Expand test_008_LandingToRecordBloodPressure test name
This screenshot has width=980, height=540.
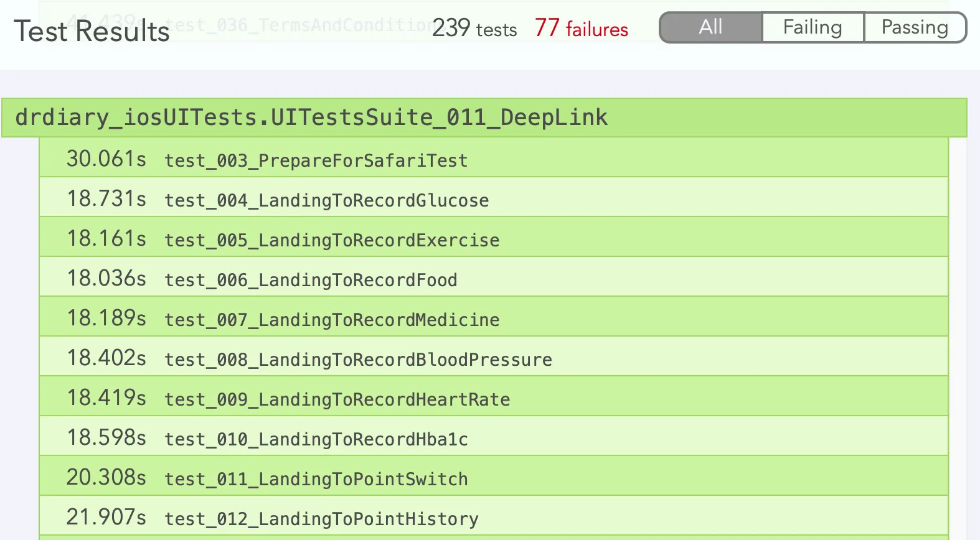tap(358, 360)
